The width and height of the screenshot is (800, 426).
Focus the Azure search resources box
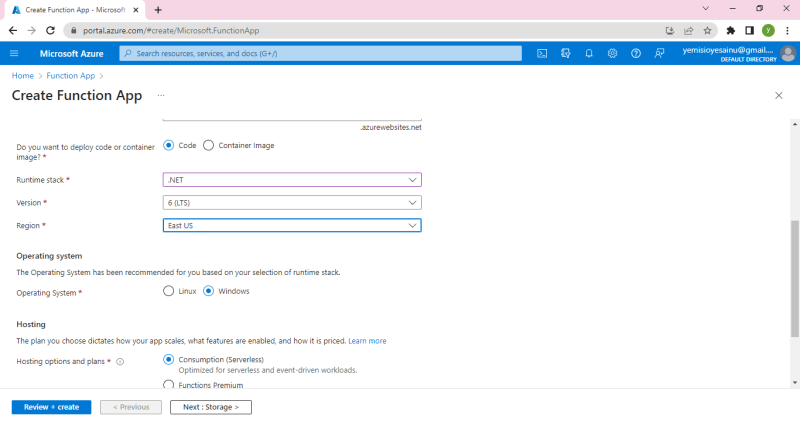[320, 53]
